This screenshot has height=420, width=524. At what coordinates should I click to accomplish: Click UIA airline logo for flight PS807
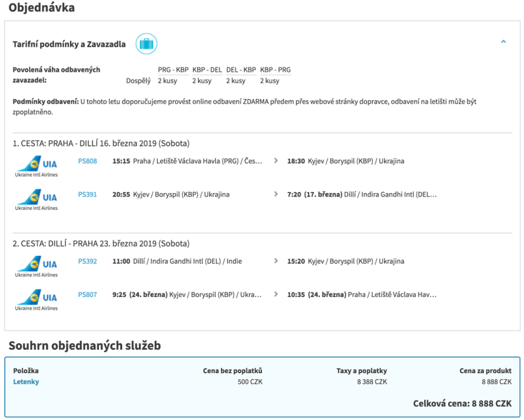coord(36,300)
